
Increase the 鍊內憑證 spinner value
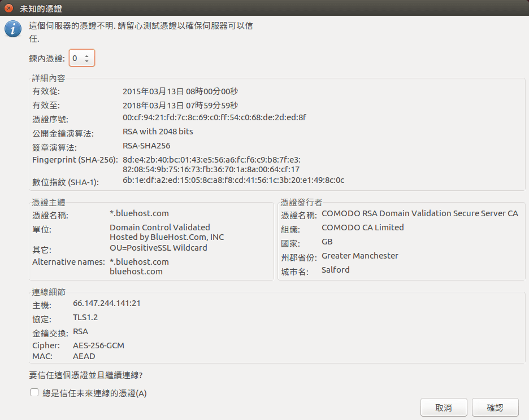click(x=86, y=55)
